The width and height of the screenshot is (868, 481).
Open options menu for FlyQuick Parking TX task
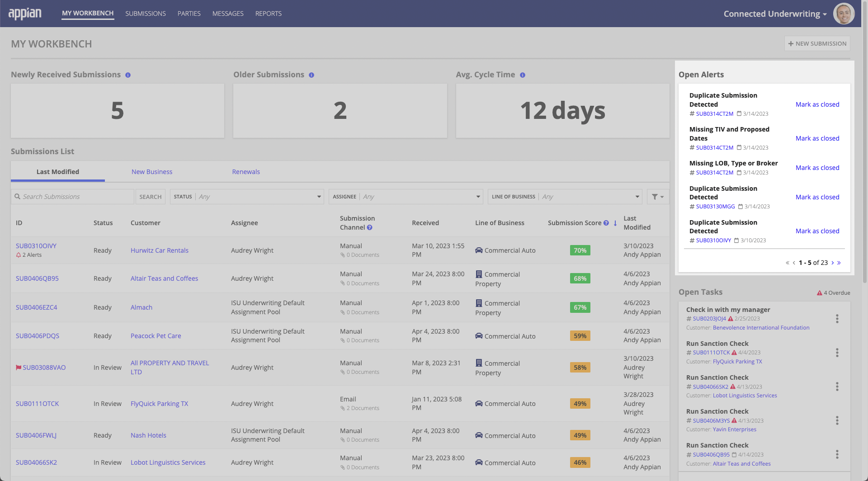837,353
